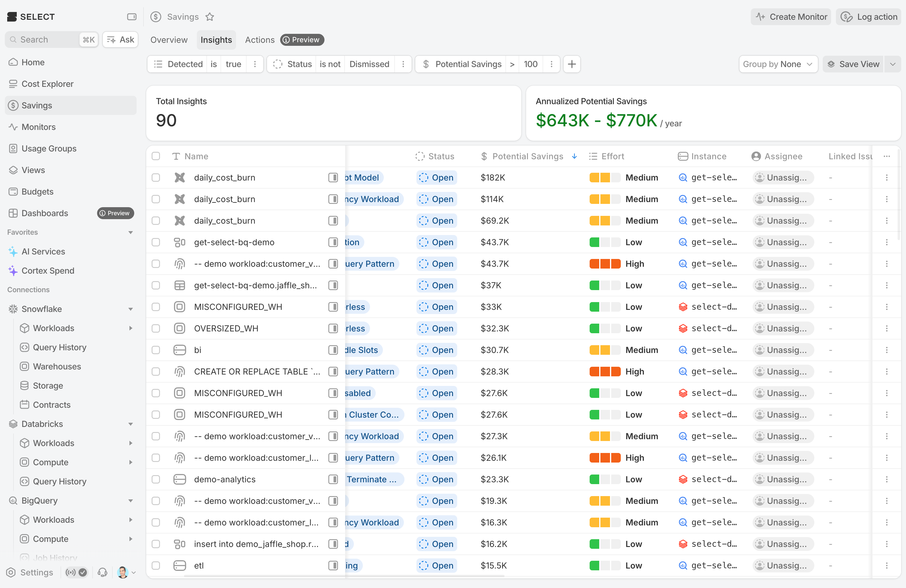The height and width of the screenshot is (588, 906).
Task: Check the bi row checkbox
Action: coord(156,350)
